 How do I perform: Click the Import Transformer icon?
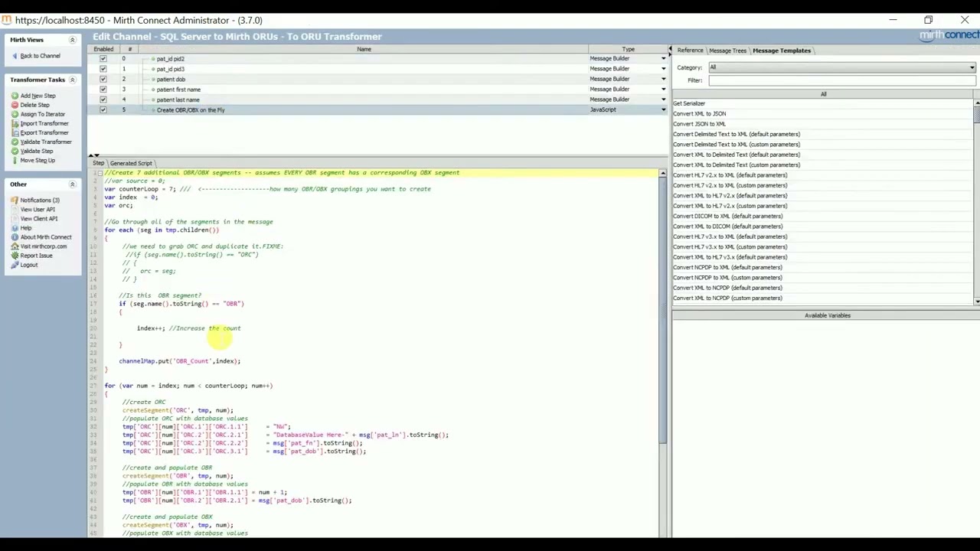(15, 123)
